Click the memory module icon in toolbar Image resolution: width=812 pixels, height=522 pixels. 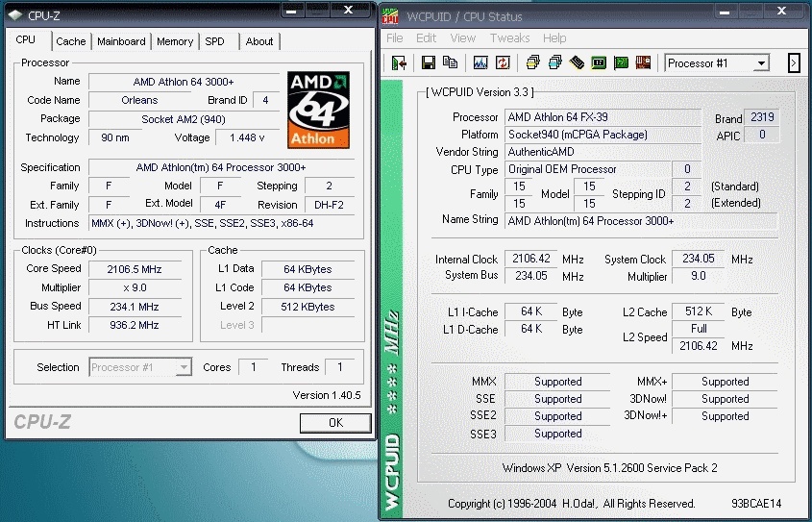(577, 63)
